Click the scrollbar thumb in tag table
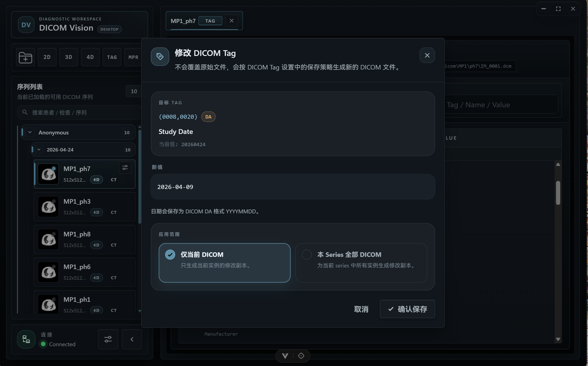The image size is (588, 366). click(x=558, y=193)
